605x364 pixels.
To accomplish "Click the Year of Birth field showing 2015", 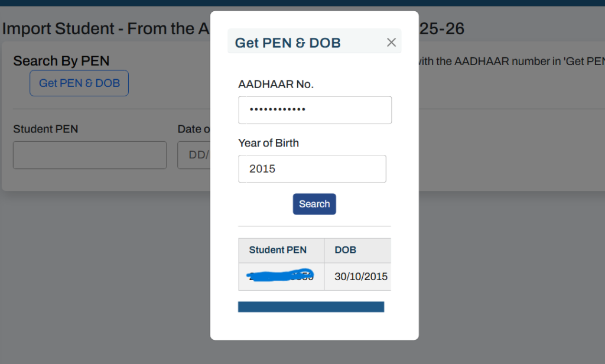I will (312, 168).
